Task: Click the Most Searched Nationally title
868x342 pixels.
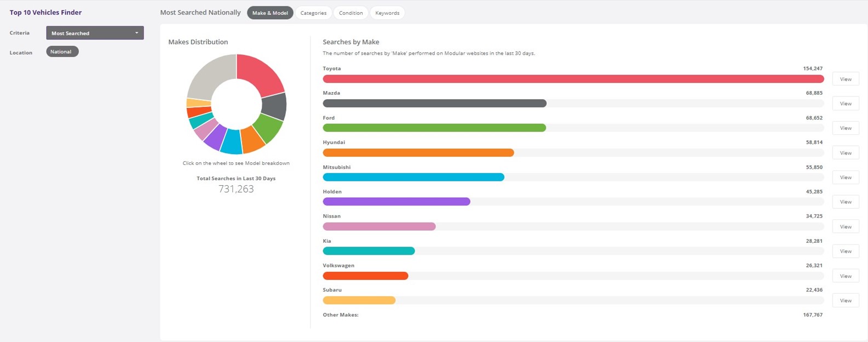Action: 200,12
